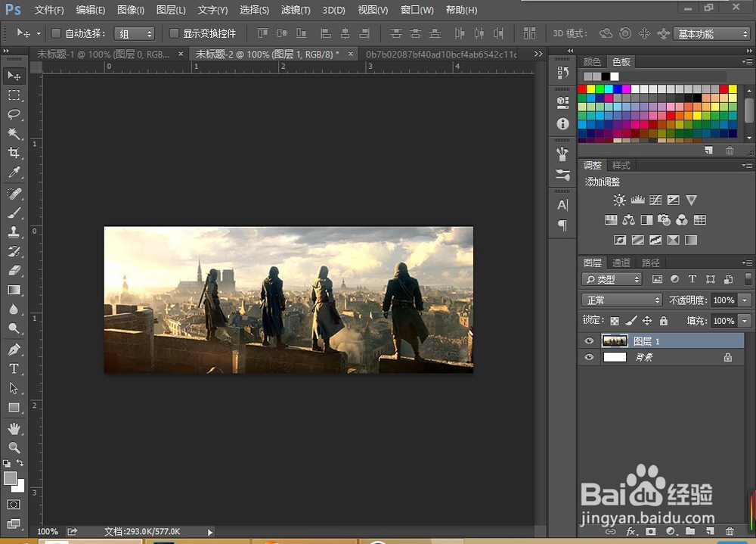Switch to the 颜色 panel tab
Screen dimensions: 756x544
coord(592,62)
